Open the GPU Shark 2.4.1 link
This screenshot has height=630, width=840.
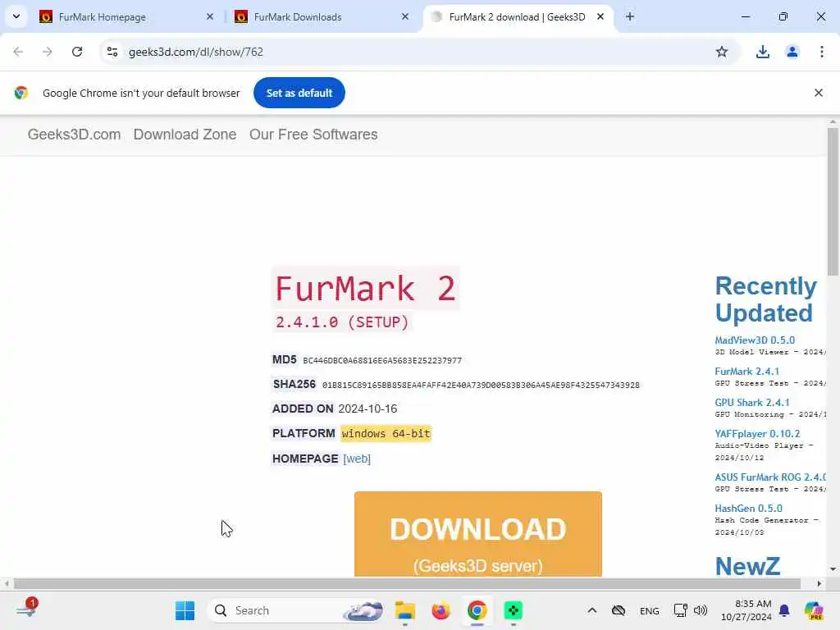coord(752,402)
